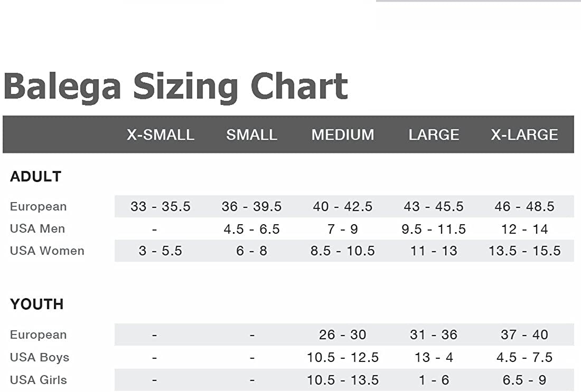Select the 46 - 48.5 European cell
This screenshot has width=581, height=392.
(524, 206)
